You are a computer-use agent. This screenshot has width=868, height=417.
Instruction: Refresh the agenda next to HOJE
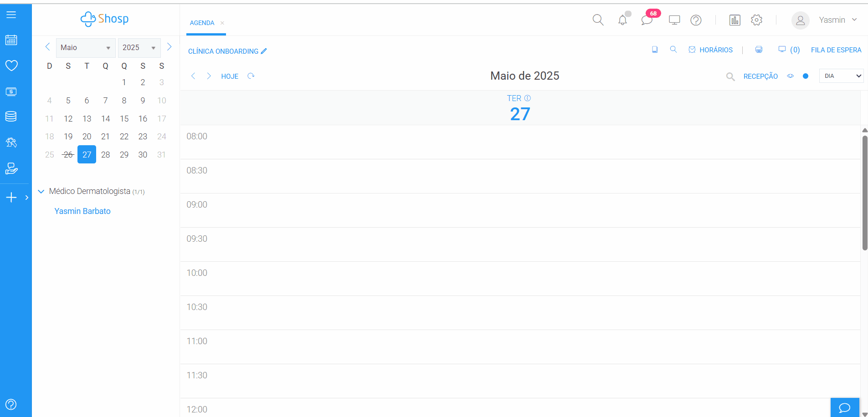pyautogui.click(x=251, y=76)
